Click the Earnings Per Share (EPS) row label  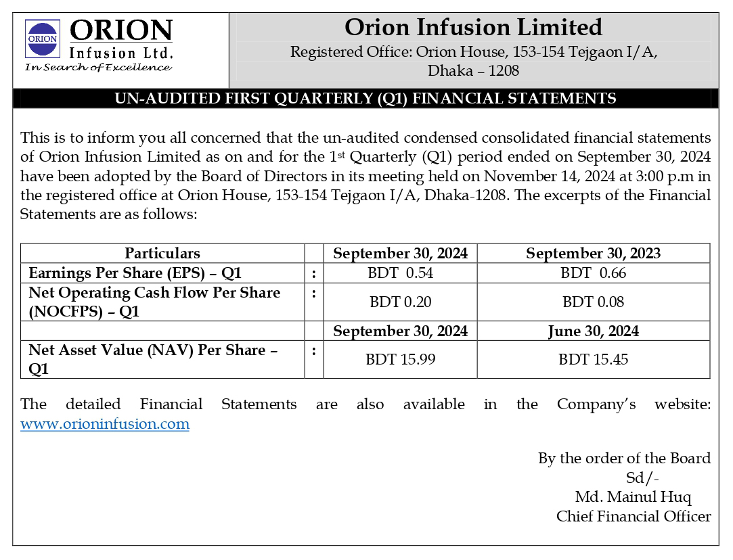tap(135, 273)
